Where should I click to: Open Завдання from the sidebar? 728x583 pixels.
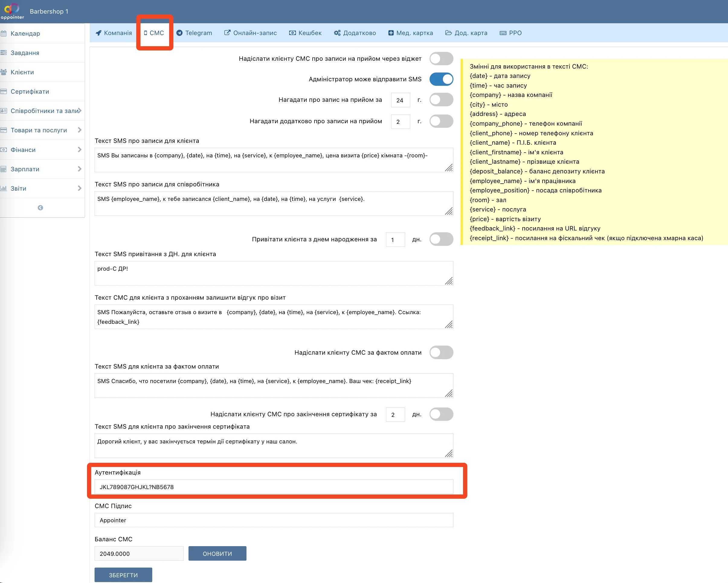coord(42,53)
